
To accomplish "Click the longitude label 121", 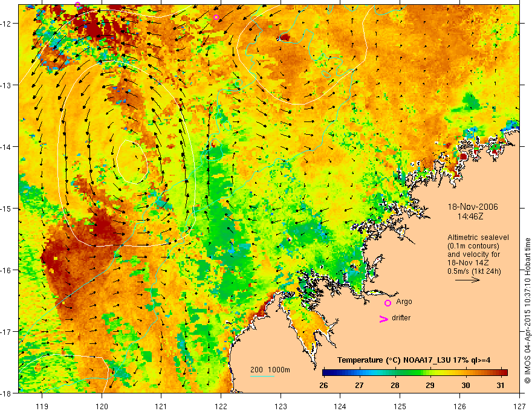I will pos(161,406).
